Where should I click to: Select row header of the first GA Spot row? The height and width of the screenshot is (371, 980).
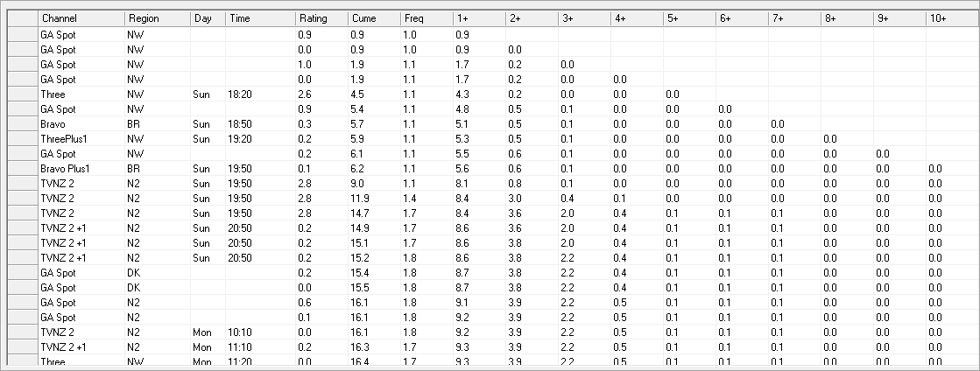[23, 35]
